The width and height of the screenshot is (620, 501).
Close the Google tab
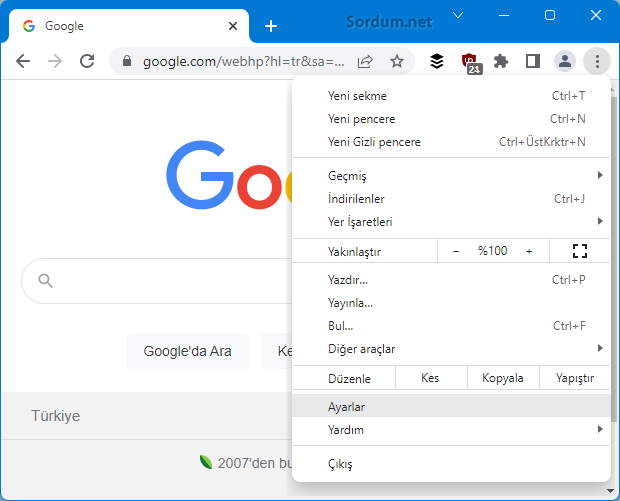point(233,26)
